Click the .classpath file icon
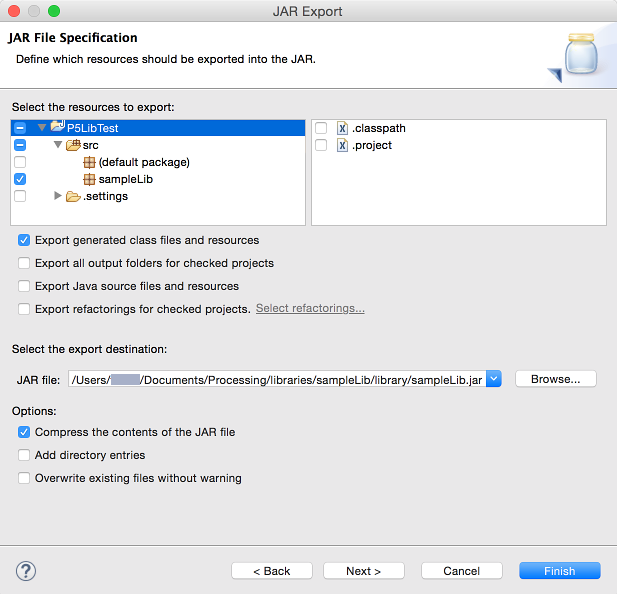The width and height of the screenshot is (617, 594). pos(342,128)
